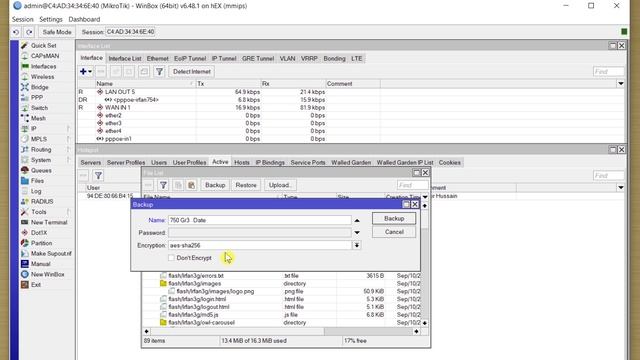640x360 pixels.
Task: Open Dot1X in the sidebar
Action: 39,233
